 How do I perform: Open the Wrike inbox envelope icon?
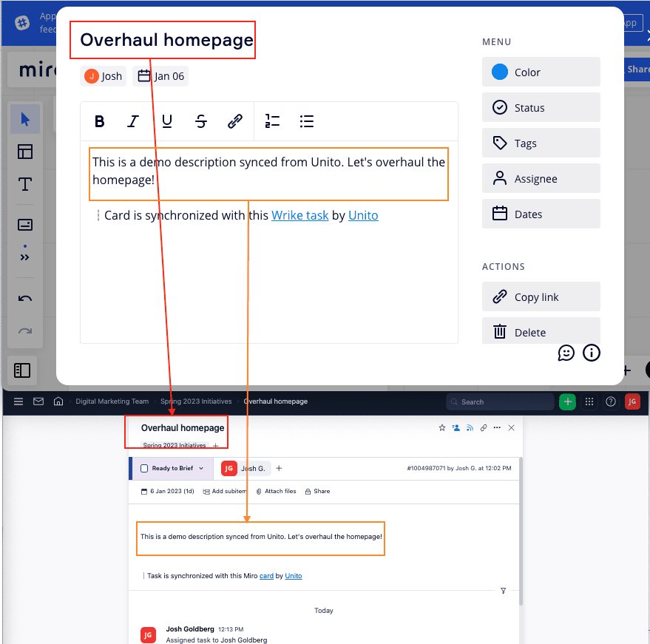point(38,401)
